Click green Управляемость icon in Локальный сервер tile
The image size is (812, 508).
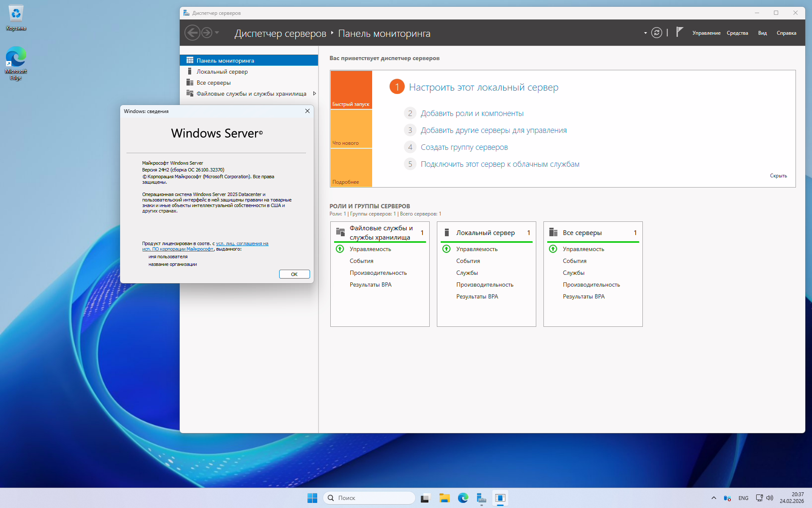click(446, 249)
